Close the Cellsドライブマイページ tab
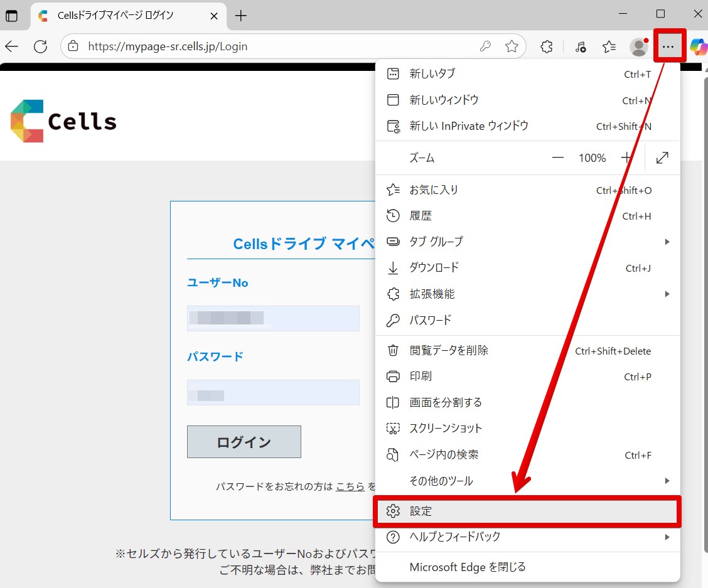 click(214, 16)
